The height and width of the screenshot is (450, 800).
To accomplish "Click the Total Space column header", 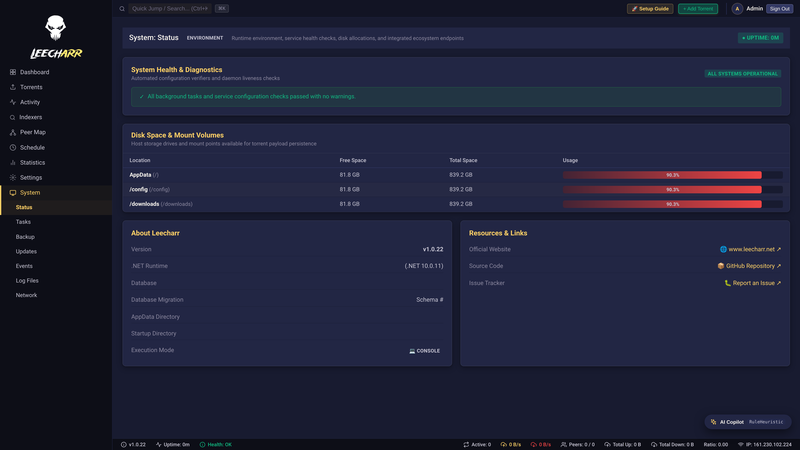I will click(x=463, y=160).
